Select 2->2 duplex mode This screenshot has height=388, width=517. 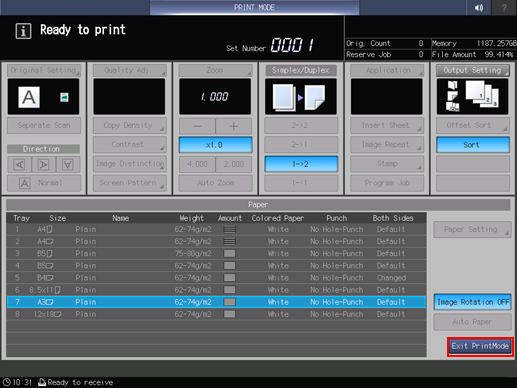pyautogui.click(x=301, y=126)
